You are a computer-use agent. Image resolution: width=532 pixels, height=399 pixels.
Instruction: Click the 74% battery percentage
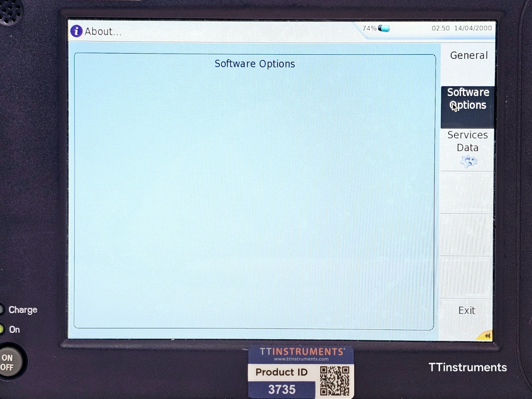[369, 29]
